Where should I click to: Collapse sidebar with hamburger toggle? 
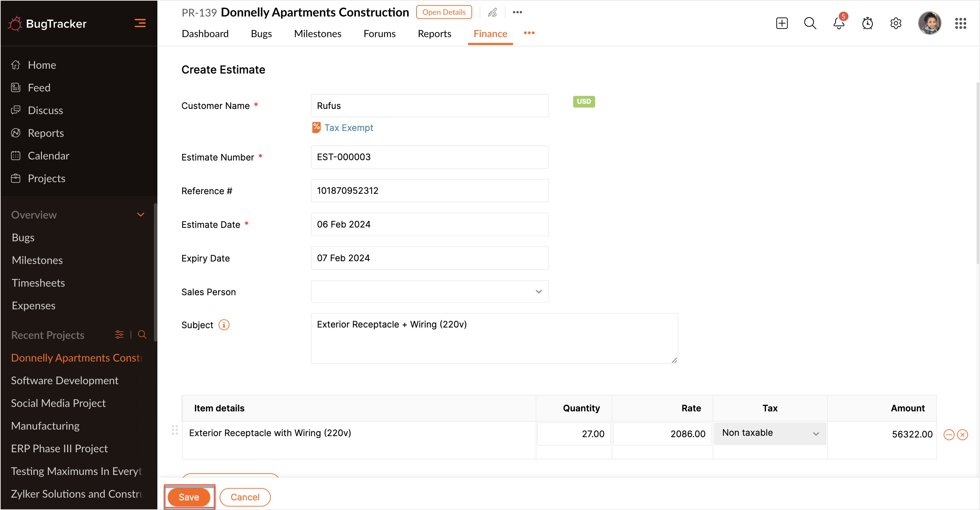click(140, 24)
